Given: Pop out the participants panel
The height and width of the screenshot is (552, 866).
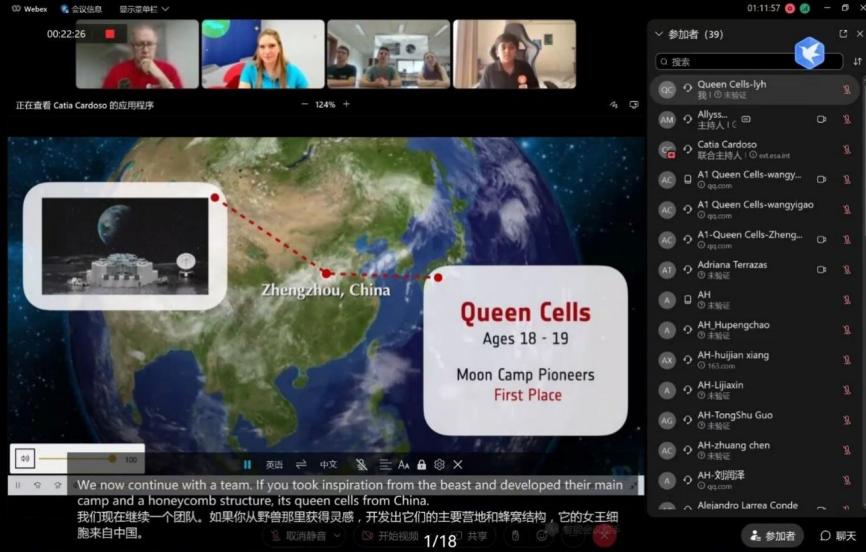Looking at the screenshot, I should [843, 34].
